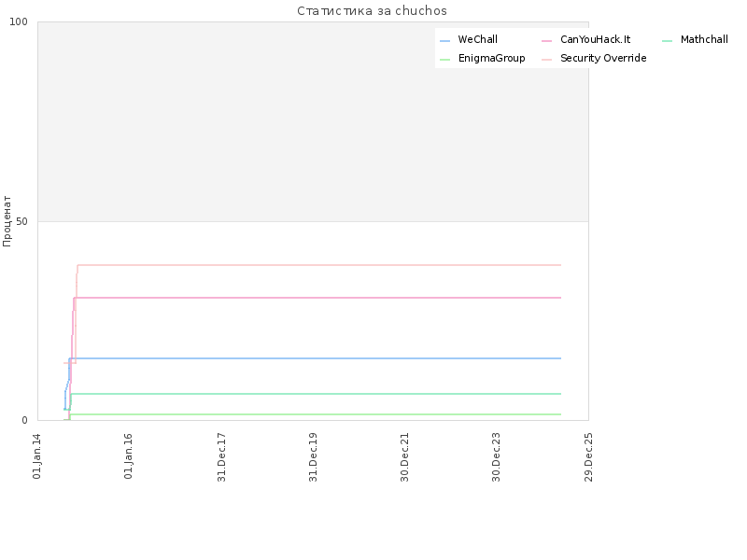Click the Процент y-axis label
The height and width of the screenshot is (560, 747).
(7, 221)
